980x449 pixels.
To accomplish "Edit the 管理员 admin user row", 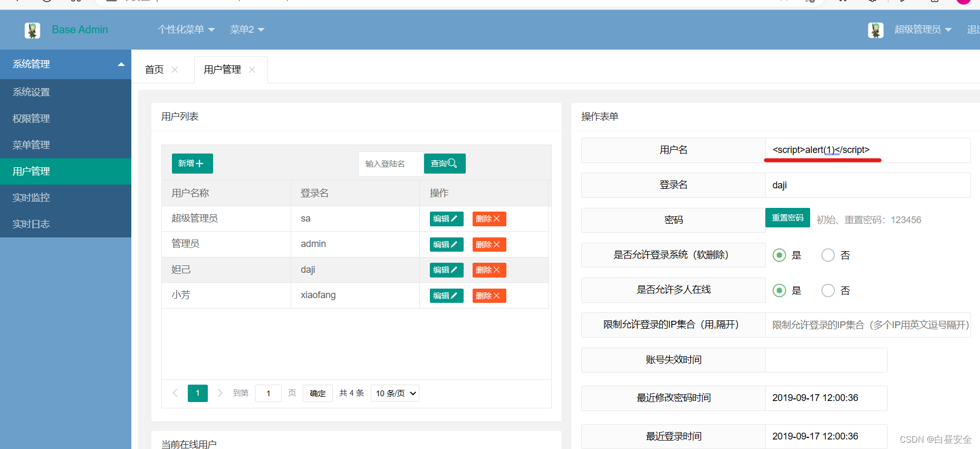I will [x=446, y=245].
